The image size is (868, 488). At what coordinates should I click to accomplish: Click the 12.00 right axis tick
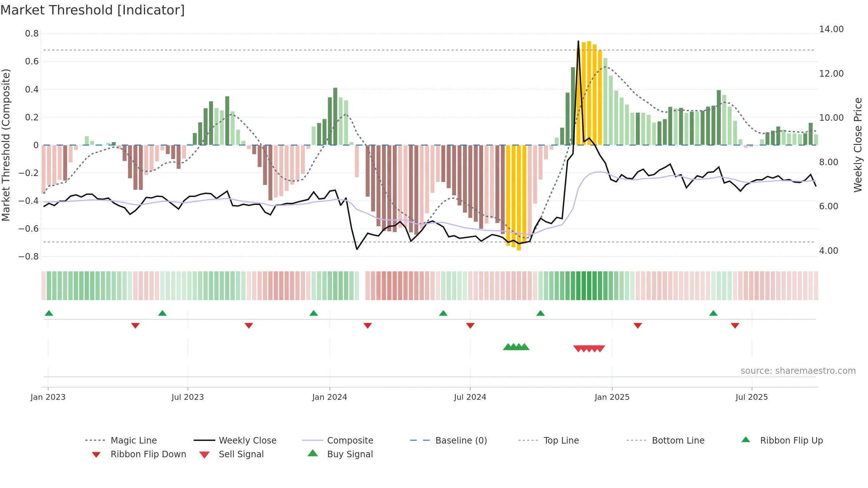[x=831, y=73]
